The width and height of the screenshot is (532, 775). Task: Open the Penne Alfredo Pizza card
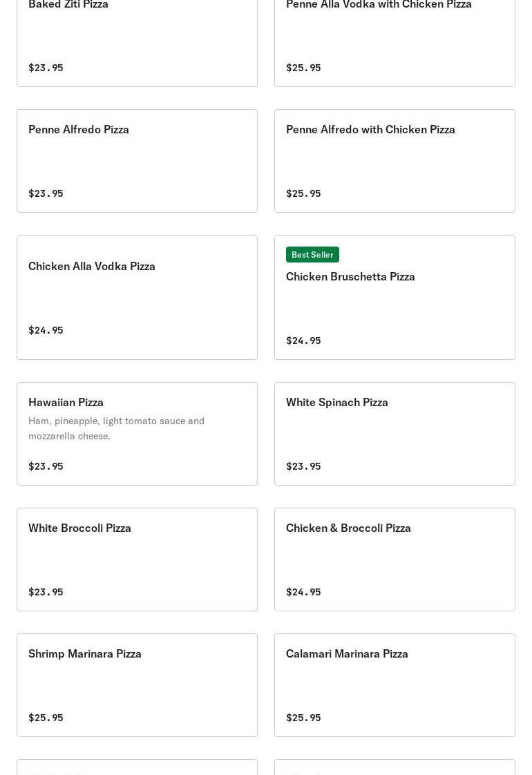coord(137,161)
